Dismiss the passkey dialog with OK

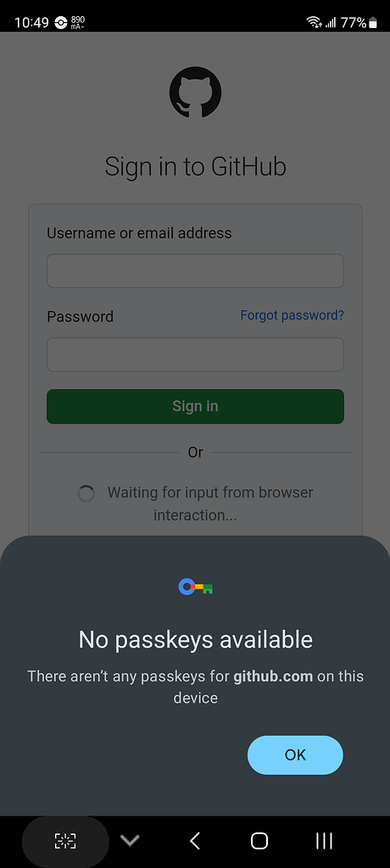click(x=295, y=755)
